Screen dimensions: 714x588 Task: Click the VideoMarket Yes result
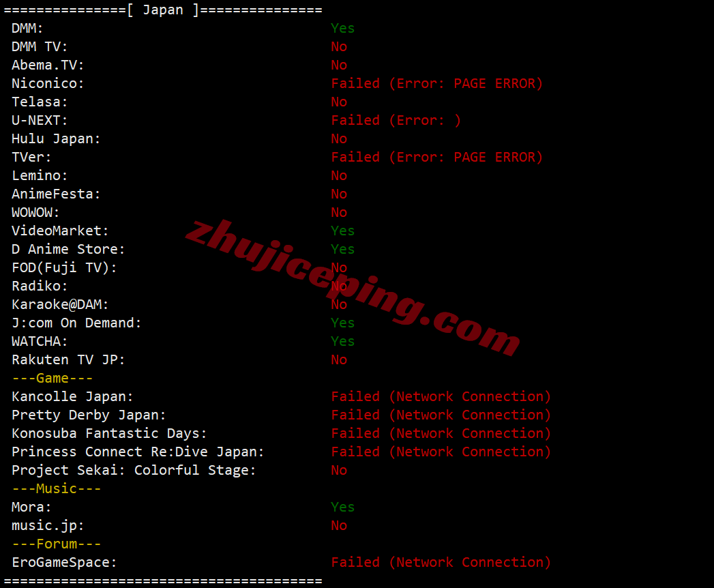click(342, 231)
